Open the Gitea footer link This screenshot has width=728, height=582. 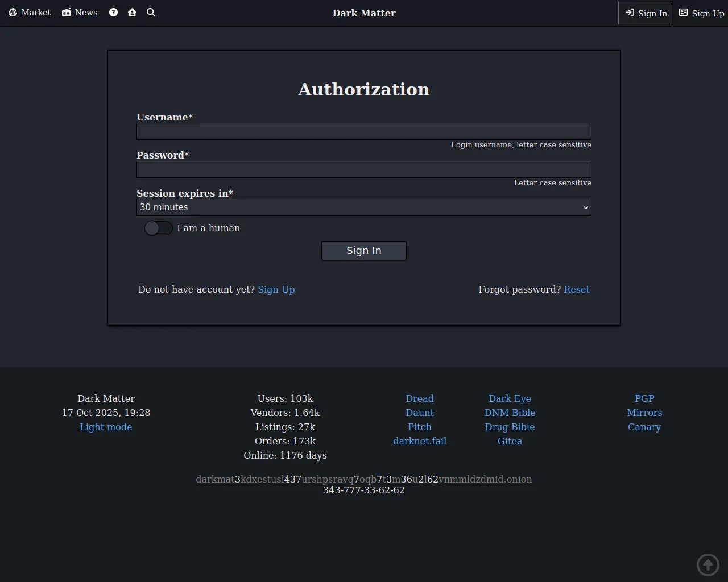[x=510, y=441]
